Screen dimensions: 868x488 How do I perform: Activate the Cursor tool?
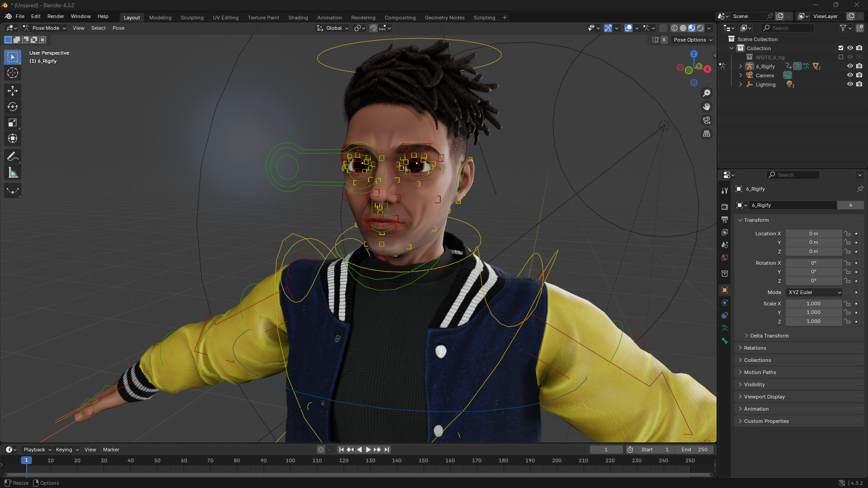(x=13, y=73)
